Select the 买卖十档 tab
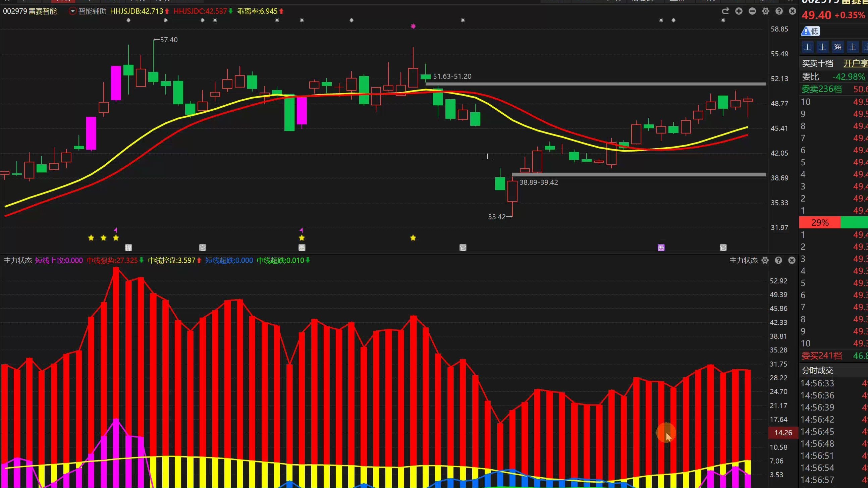This screenshot has height=488, width=868. click(x=818, y=63)
